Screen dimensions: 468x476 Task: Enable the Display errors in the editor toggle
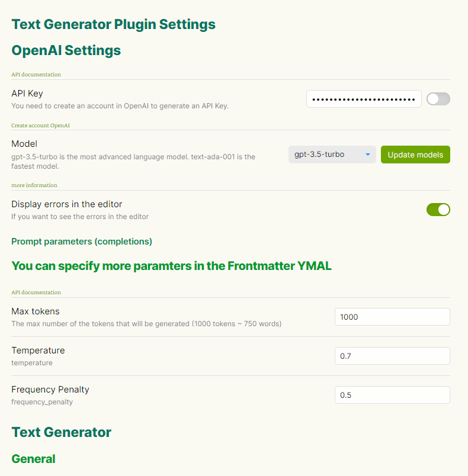tap(438, 210)
